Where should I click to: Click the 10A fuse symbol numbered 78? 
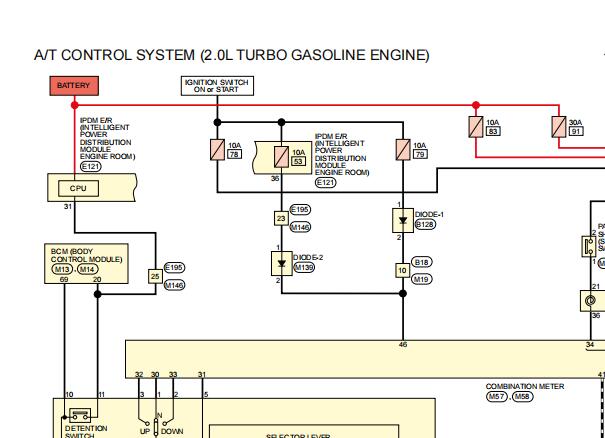coord(217,150)
